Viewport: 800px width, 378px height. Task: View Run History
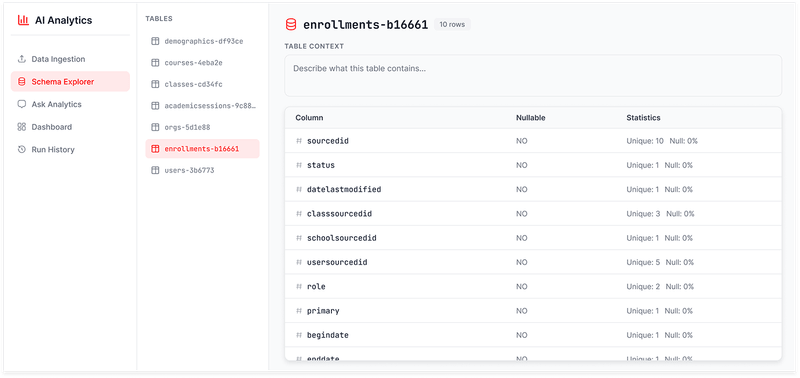coord(70,149)
